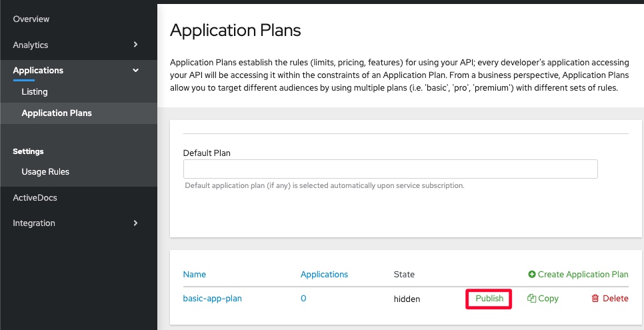Click the Applications heading in sidebar
Image resolution: width=644 pixels, height=330 pixels.
(x=38, y=70)
